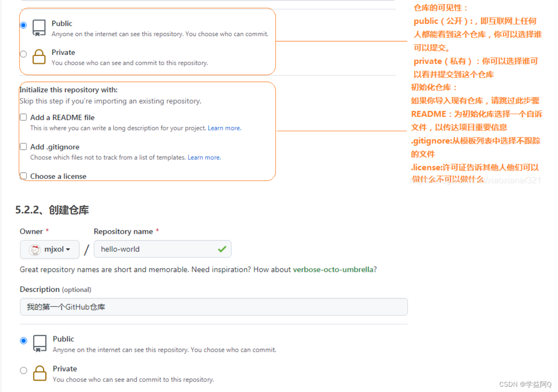Click Initialize this repository with heading
The height and width of the screenshot is (392, 558).
[x=68, y=90]
